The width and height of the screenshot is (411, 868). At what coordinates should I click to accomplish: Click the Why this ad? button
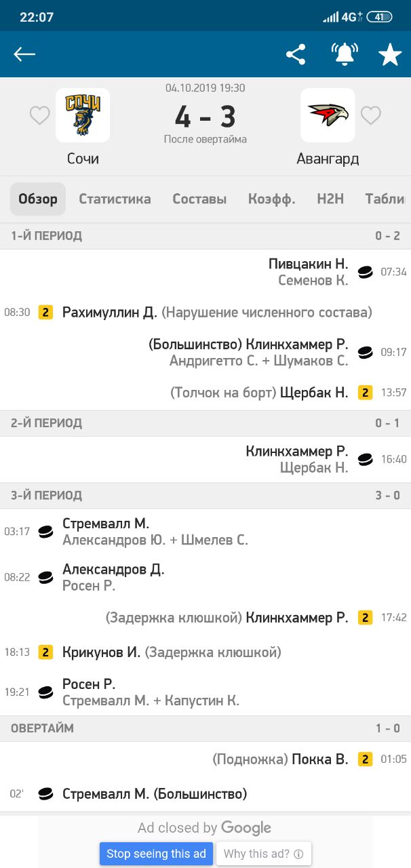coord(263,854)
